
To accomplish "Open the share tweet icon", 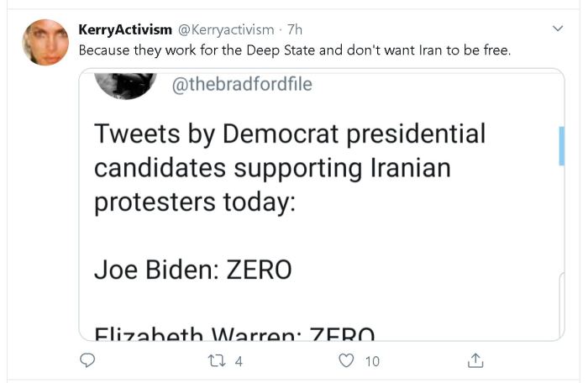I will (x=475, y=361).
